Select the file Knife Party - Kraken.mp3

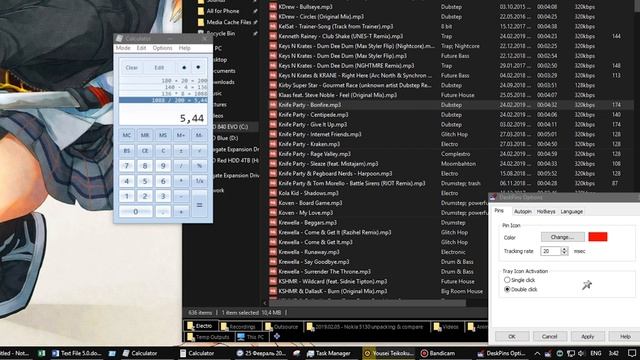[x=309, y=144]
